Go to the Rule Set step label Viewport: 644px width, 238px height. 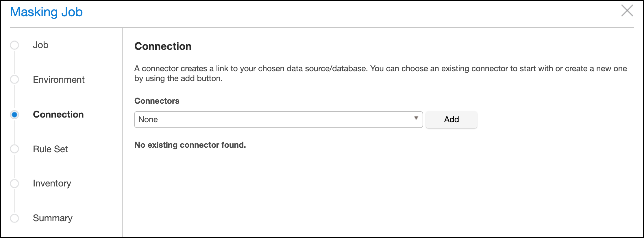(50, 149)
